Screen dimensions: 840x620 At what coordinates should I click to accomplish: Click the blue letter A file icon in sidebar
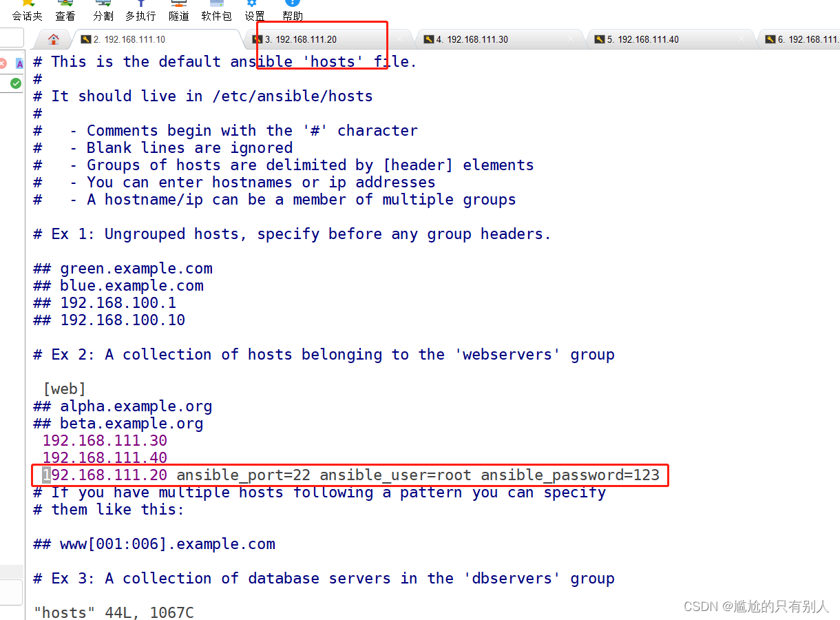coord(20,63)
